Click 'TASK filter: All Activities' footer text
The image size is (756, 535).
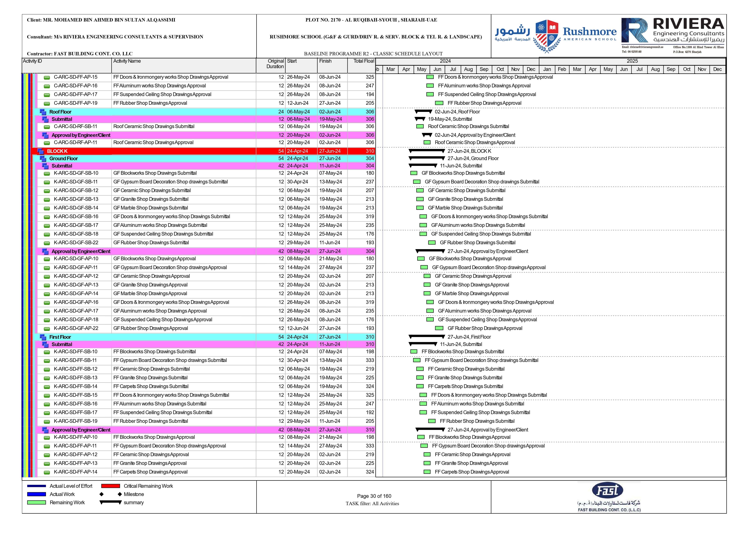372,504
